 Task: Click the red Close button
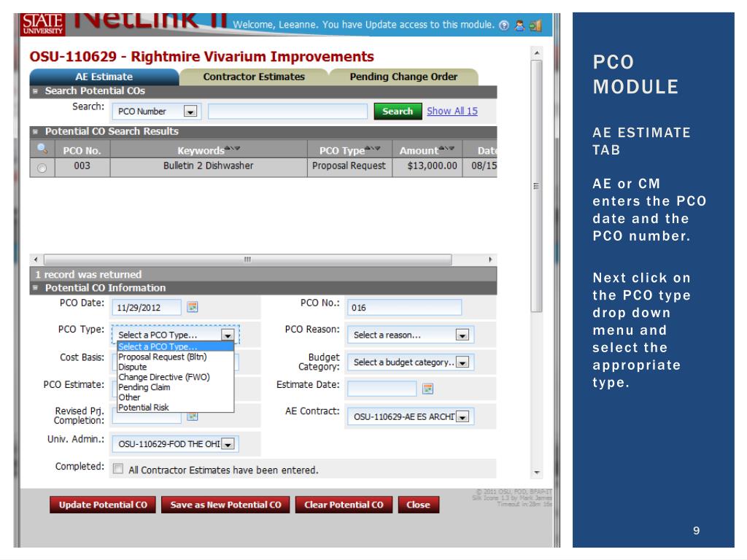(418, 505)
